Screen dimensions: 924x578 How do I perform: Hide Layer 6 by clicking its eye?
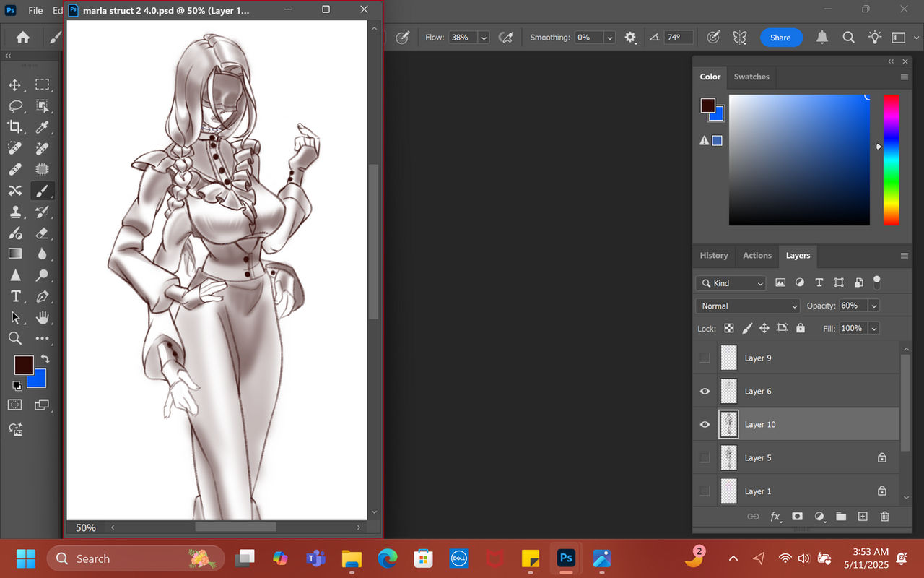[704, 391]
